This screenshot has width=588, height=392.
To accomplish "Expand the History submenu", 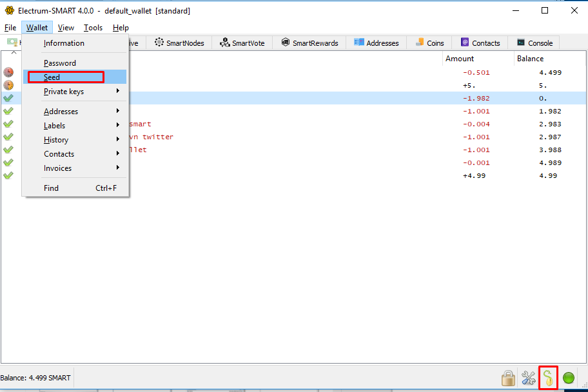I will [75, 139].
